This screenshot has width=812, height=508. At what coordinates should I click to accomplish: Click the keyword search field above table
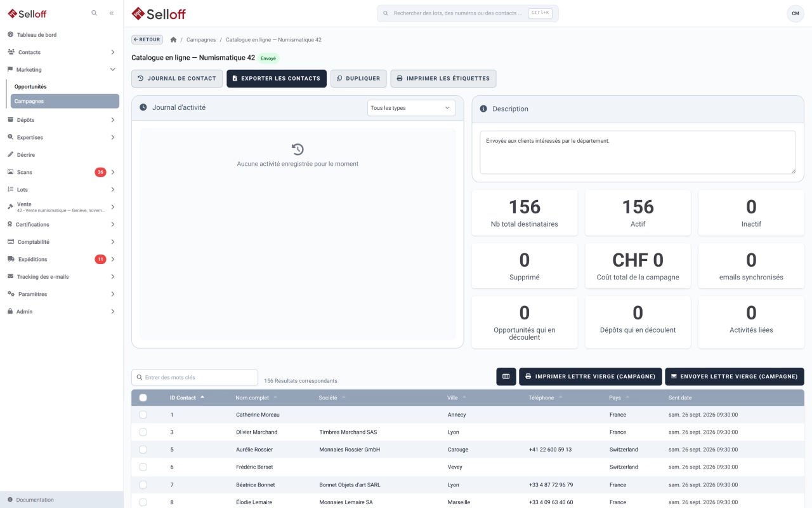(195, 377)
